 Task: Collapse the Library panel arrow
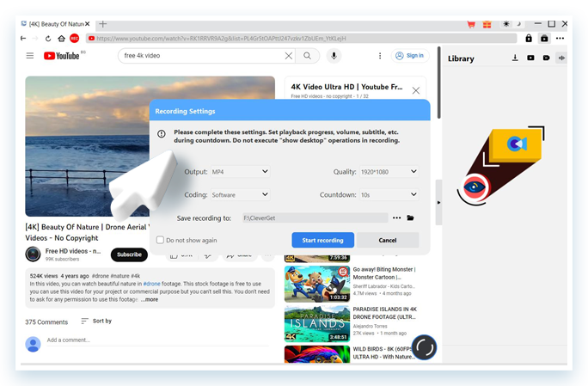pyautogui.click(x=438, y=203)
